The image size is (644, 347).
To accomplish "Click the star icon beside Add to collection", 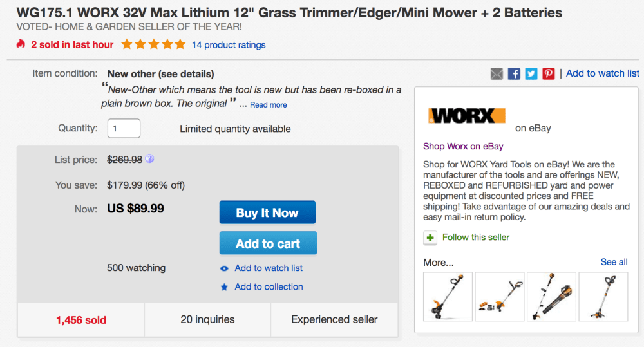I will [x=224, y=287].
